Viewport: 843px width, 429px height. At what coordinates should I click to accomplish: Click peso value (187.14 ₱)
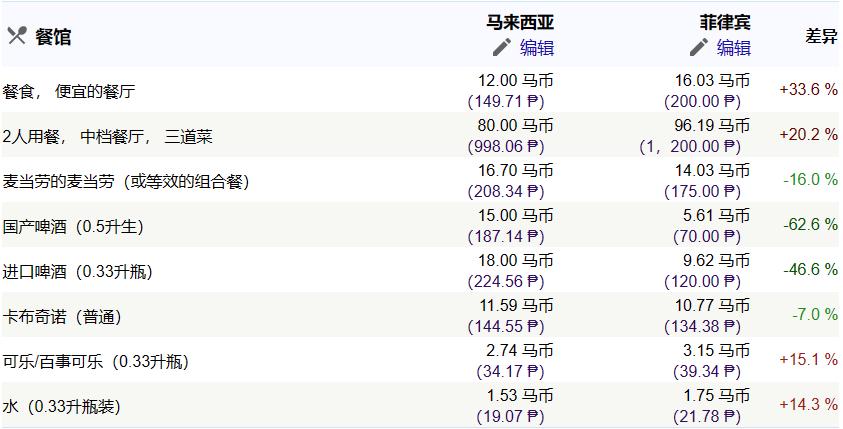tap(506, 237)
